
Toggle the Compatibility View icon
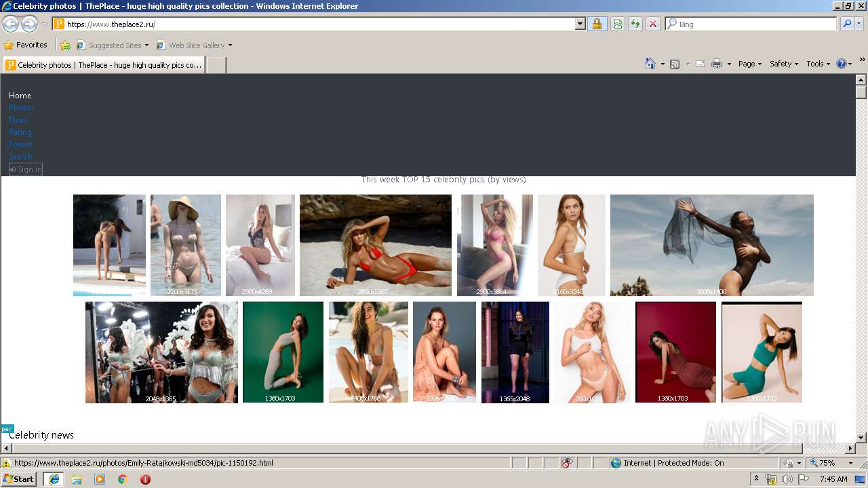(618, 24)
